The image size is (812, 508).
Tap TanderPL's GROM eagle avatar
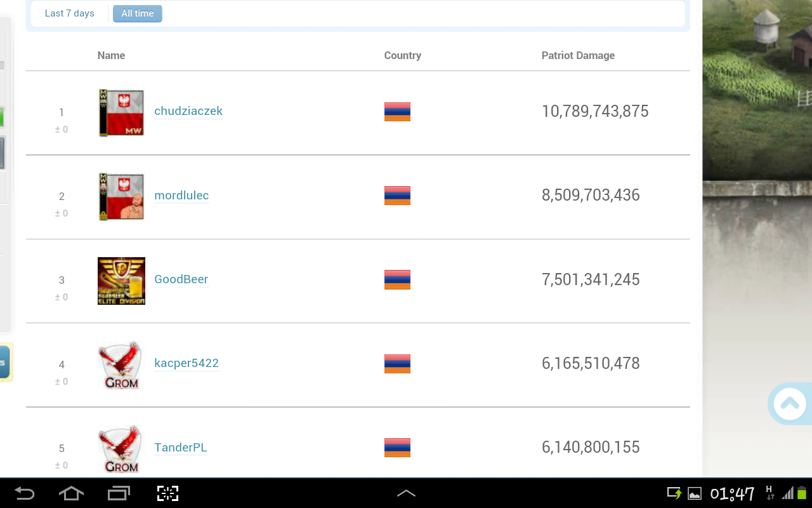tap(121, 449)
